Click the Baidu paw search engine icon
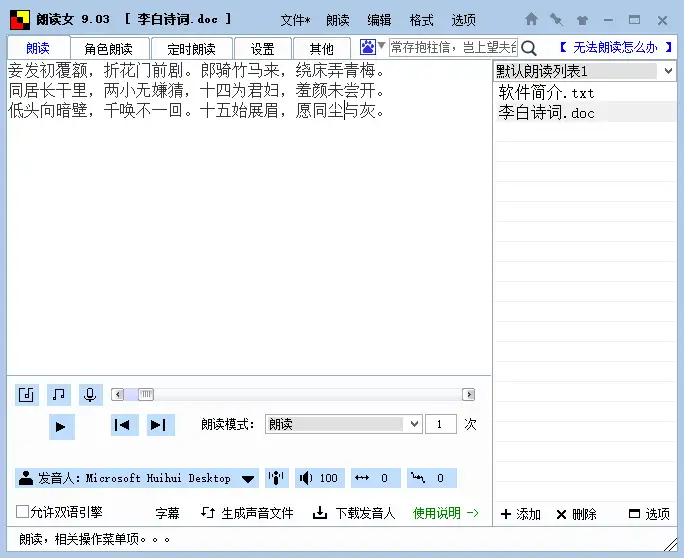This screenshot has height=558, width=684. click(x=367, y=47)
